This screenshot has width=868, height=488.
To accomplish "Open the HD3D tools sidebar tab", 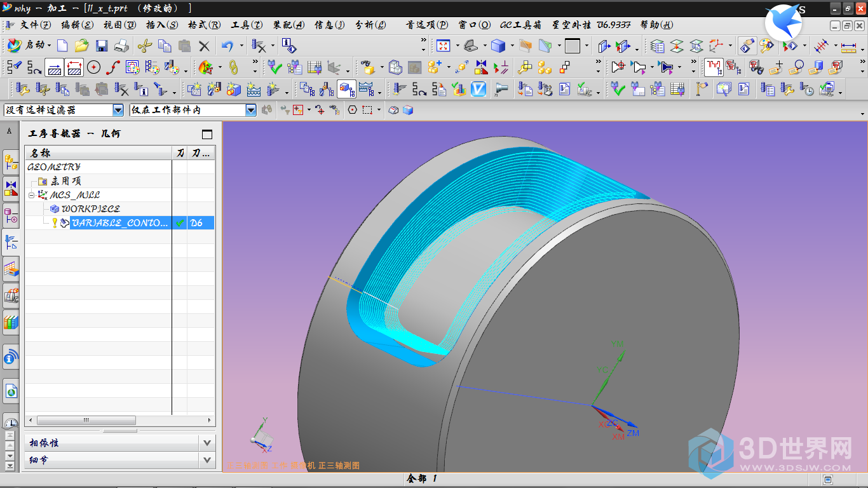I will tap(11, 357).
